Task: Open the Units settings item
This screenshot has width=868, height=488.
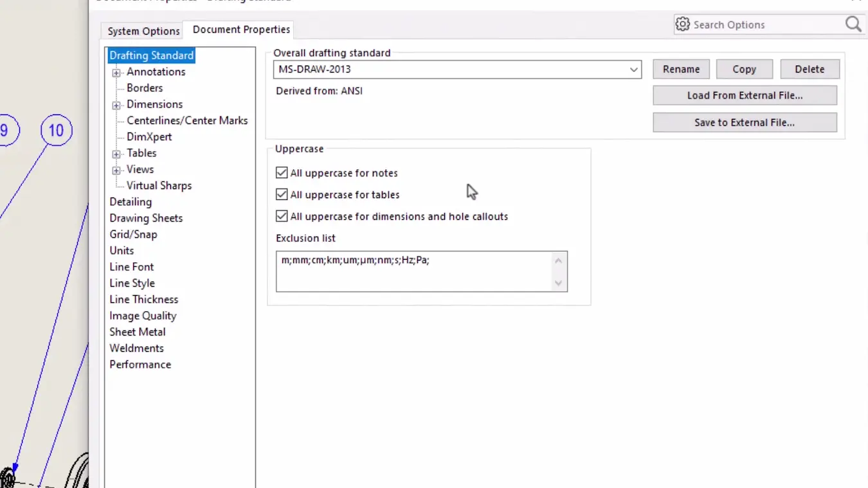Action: click(x=122, y=251)
